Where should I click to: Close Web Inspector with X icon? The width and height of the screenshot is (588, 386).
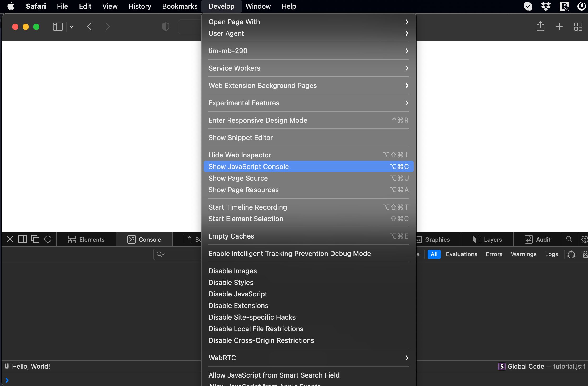(x=10, y=239)
